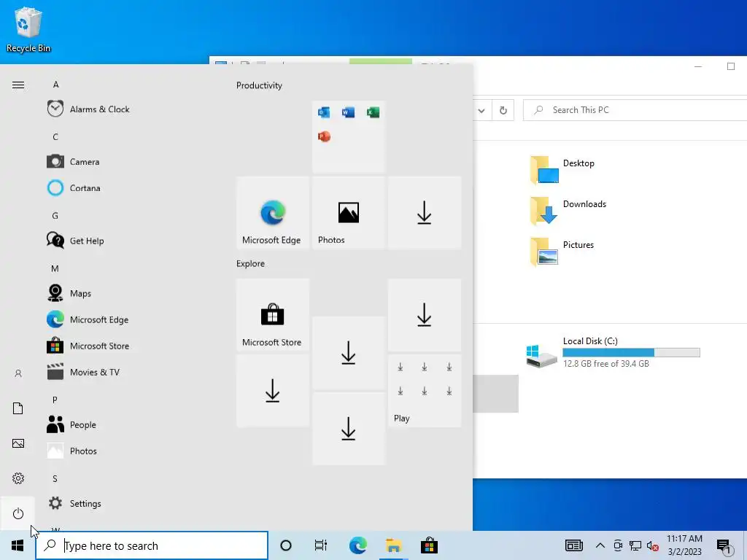Expand Start menu hamburger navigation

click(x=18, y=85)
